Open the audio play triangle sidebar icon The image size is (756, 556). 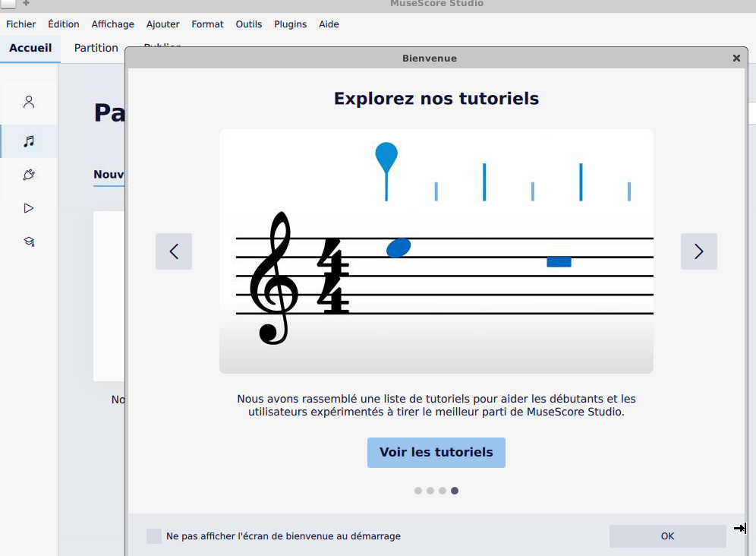point(29,208)
